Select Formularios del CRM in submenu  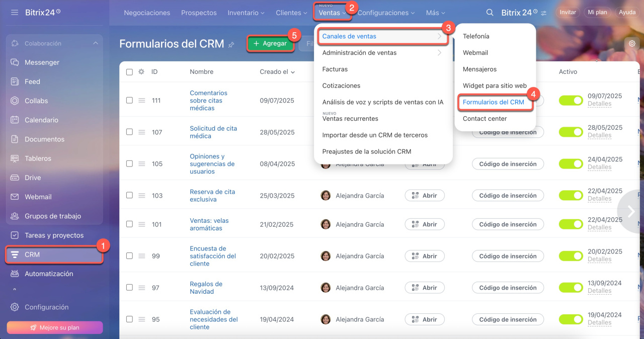(493, 102)
